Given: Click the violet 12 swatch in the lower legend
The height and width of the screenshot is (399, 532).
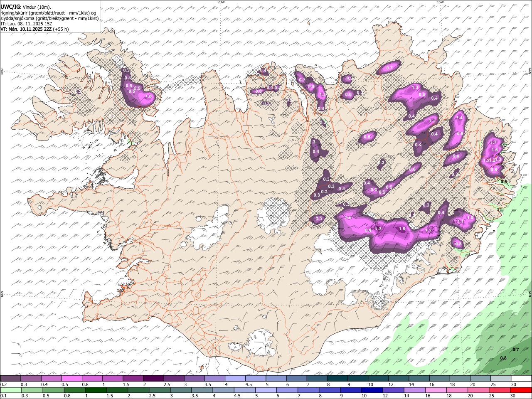Looking at the screenshot, I should click(x=393, y=390).
